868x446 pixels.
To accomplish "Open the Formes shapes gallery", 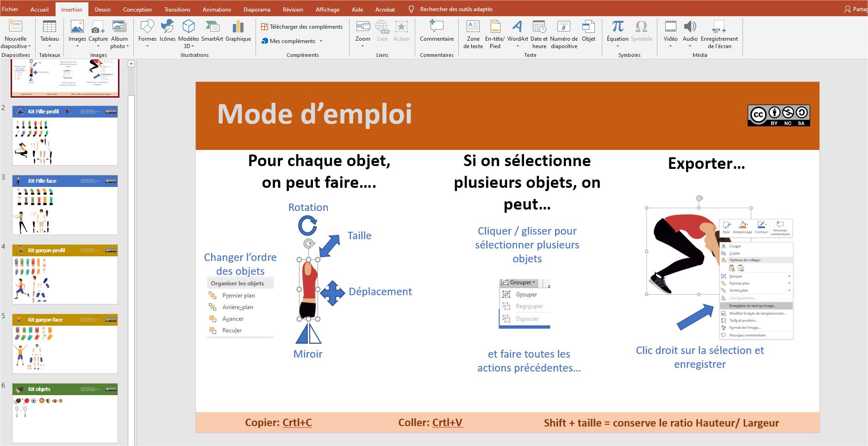I will [x=147, y=27].
